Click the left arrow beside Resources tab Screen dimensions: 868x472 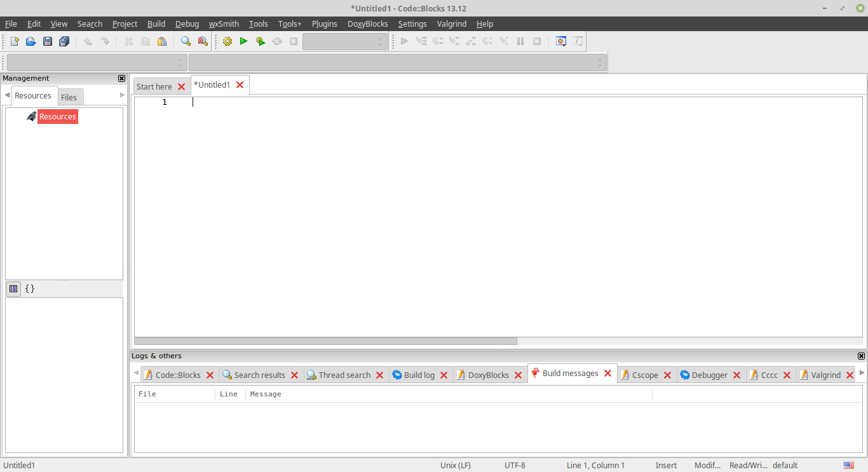point(7,95)
